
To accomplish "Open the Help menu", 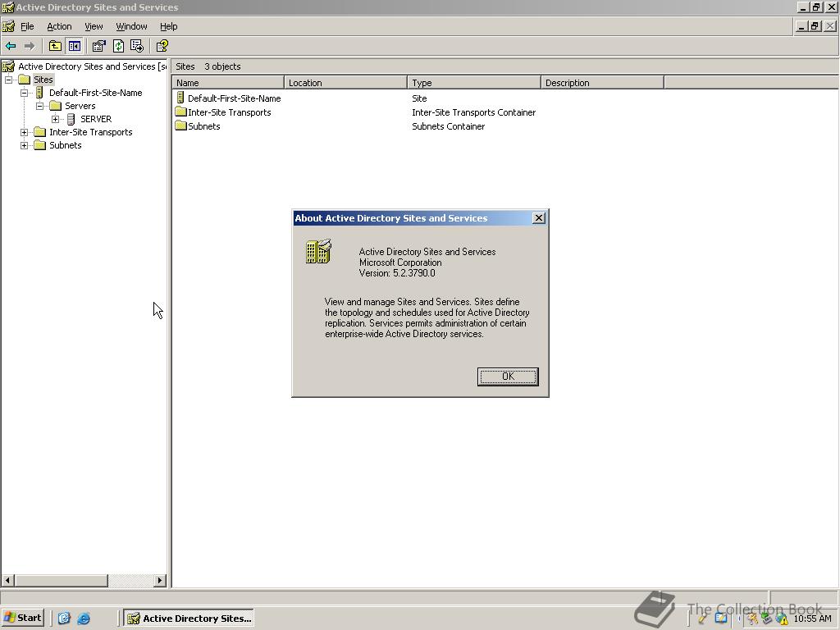I will (168, 26).
